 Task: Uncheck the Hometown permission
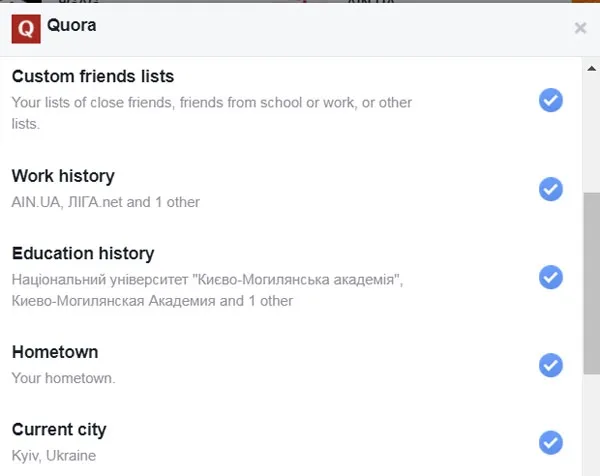[551, 365]
